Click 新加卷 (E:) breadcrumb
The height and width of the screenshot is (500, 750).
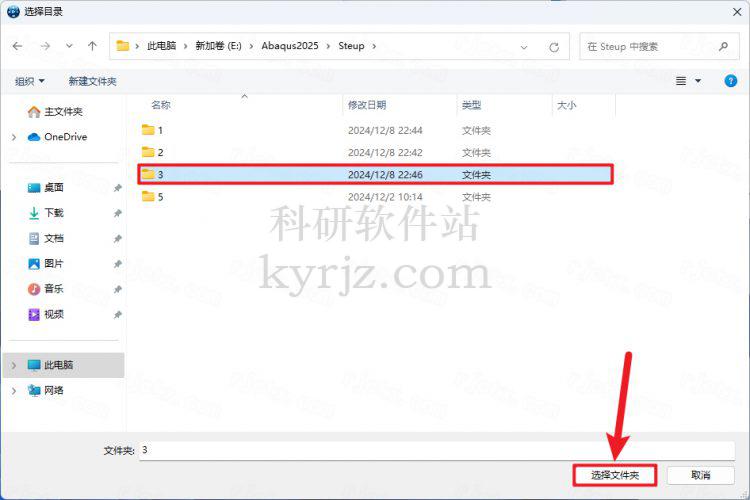pos(218,46)
